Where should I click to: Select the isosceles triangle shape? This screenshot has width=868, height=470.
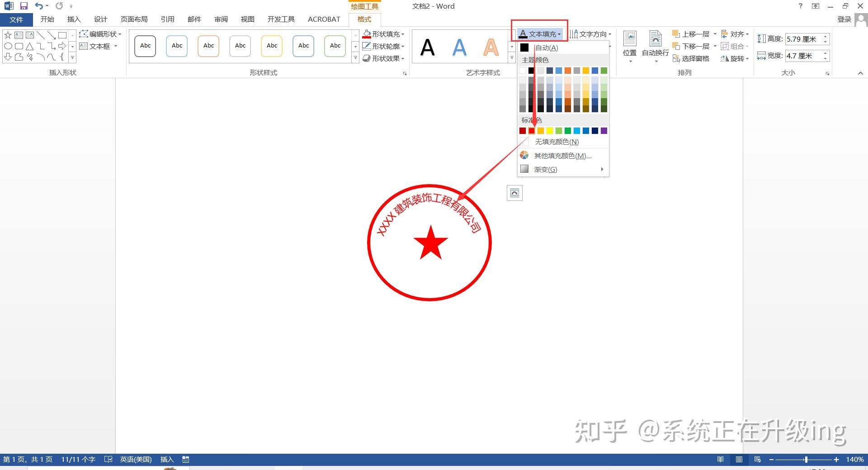pyautogui.click(x=29, y=46)
